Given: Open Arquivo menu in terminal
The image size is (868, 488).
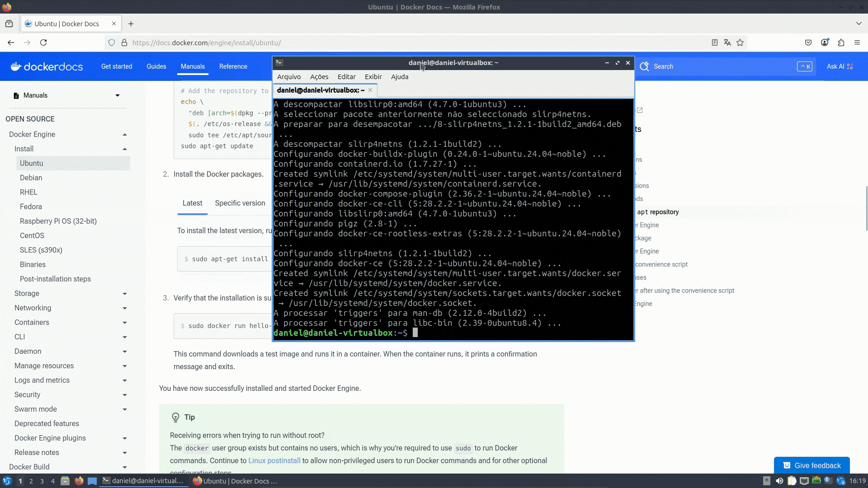Looking at the screenshot, I should coord(289,77).
